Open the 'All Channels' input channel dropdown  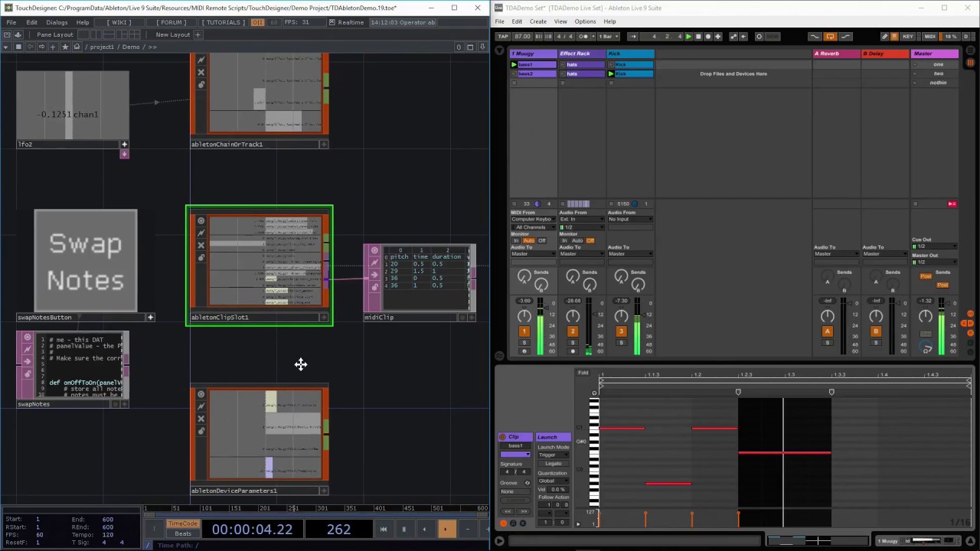click(533, 227)
